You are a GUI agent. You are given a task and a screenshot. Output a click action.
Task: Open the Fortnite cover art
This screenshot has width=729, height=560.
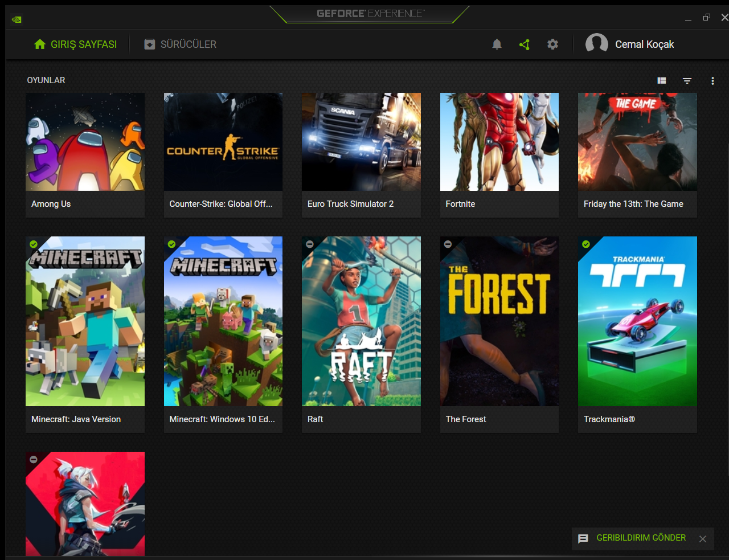tap(499, 142)
